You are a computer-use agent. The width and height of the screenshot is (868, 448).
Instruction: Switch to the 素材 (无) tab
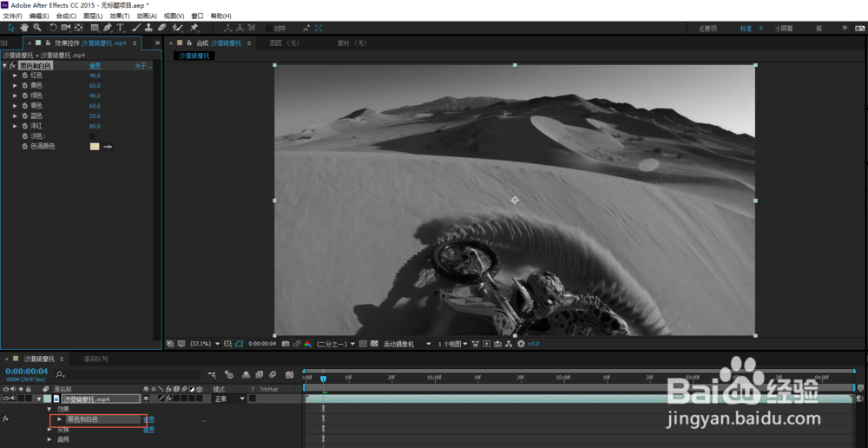pos(352,43)
